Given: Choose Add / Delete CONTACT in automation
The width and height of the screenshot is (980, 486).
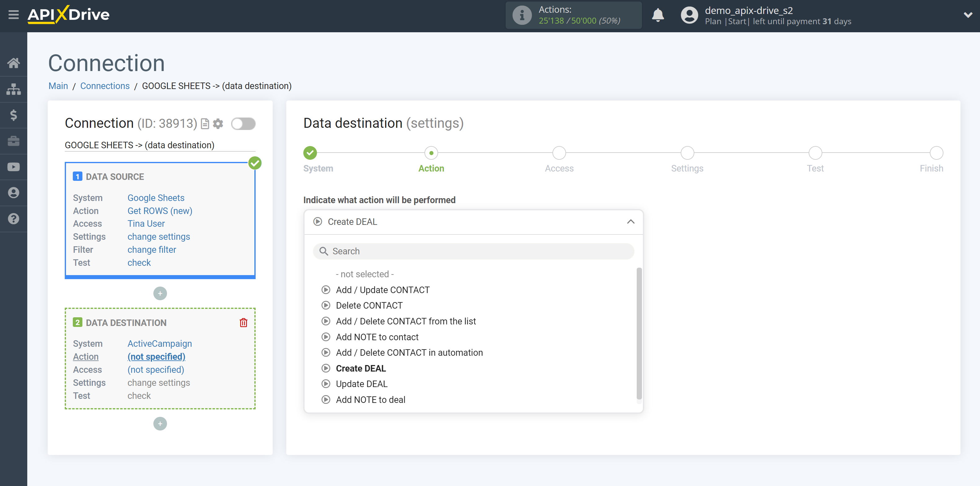Looking at the screenshot, I should point(409,353).
